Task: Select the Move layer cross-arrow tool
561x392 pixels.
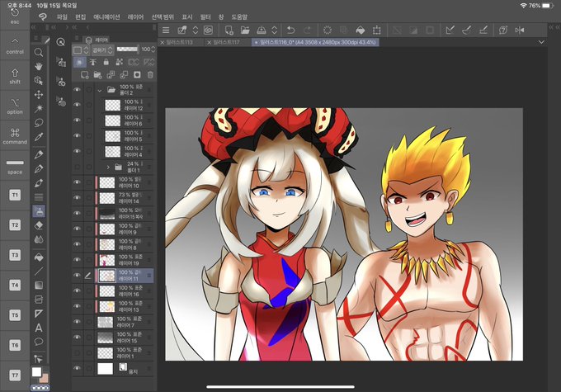Action: coord(39,95)
